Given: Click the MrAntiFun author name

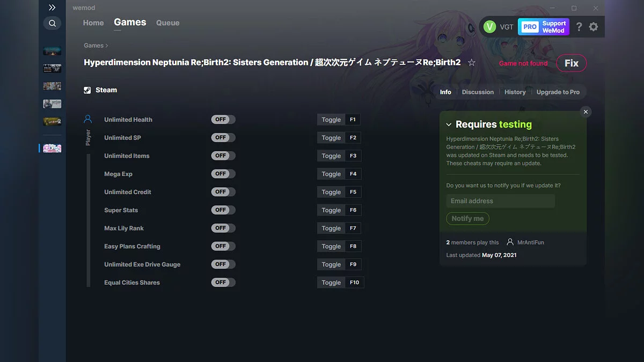Looking at the screenshot, I should click(x=531, y=242).
